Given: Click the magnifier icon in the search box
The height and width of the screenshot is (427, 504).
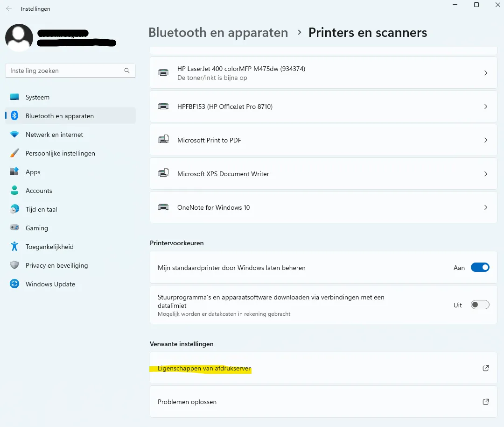Looking at the screenshot, I should (127, 71).
